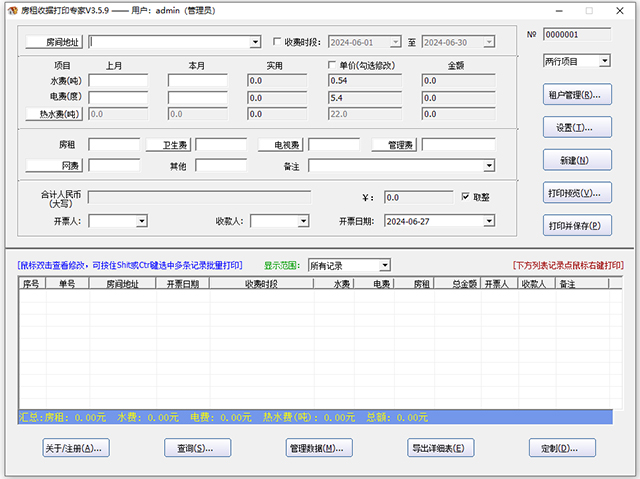Click the 收款人 column header in list
This screenshot has width=640, height=479.
pyautogui.click(x=537, y=284)
